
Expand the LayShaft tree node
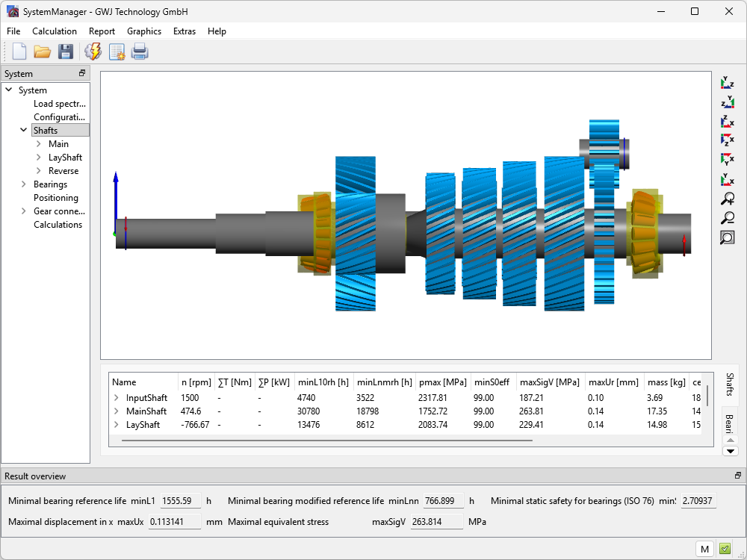point(39,158)
